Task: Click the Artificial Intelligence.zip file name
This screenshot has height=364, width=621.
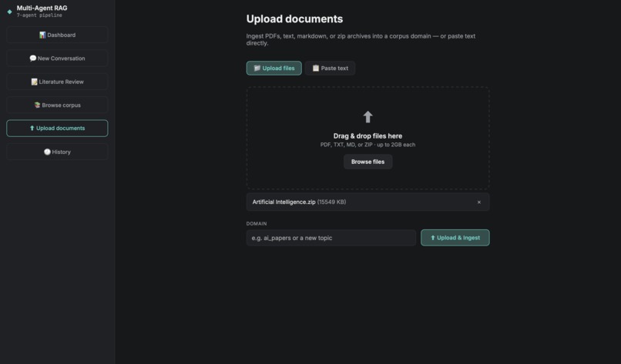Action: (284, 202)
